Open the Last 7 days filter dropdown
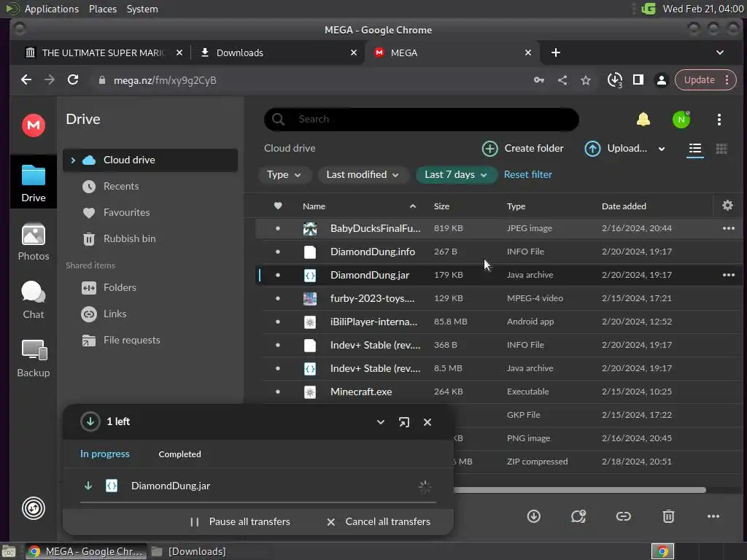This screenshot has width=747, height=560. (456, 175)
